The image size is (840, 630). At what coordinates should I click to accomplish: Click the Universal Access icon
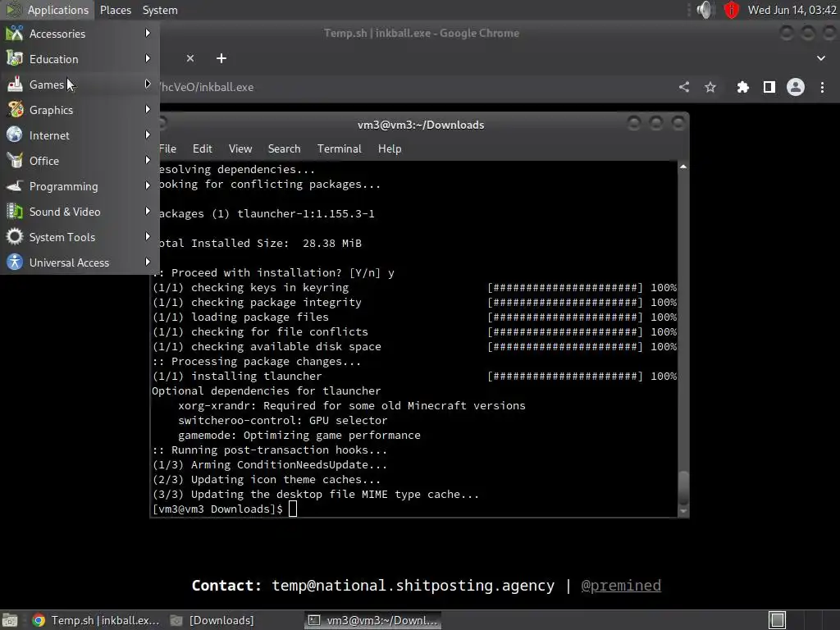click(15, 262)
